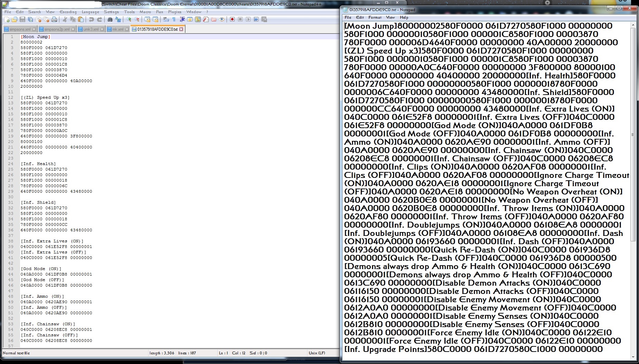
Task: Click the 'Ln : 1' status bar field
Action: tap(223, 353)
